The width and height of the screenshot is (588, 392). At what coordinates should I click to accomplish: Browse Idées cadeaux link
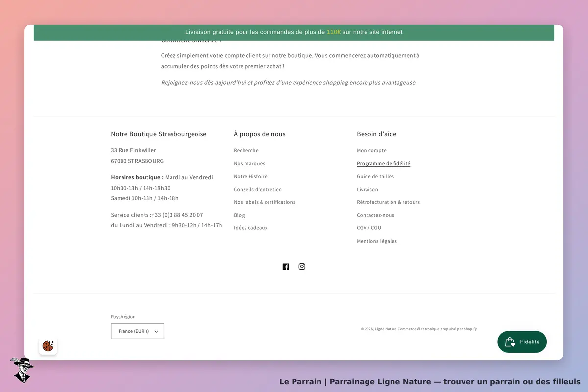[250, 228]
